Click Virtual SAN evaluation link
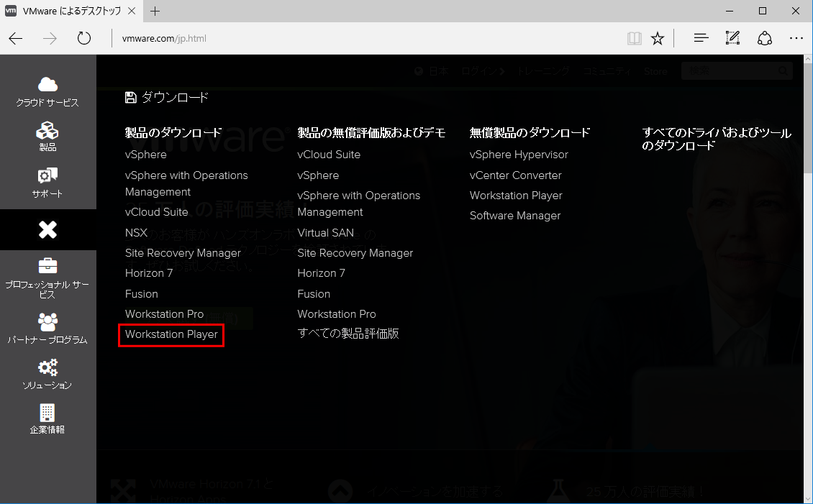Screen dimensions: 813x504 tap(326, 232)
